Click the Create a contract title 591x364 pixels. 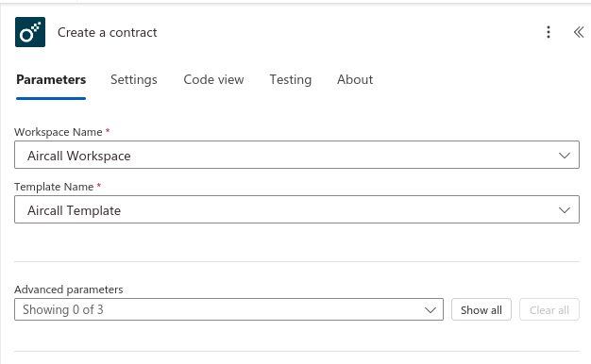(107, 32)
